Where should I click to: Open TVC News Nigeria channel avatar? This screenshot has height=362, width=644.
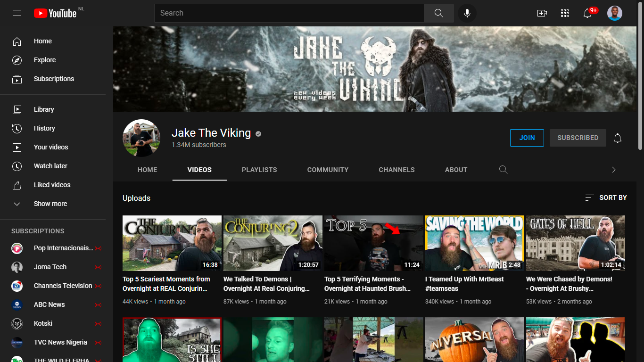17,342
